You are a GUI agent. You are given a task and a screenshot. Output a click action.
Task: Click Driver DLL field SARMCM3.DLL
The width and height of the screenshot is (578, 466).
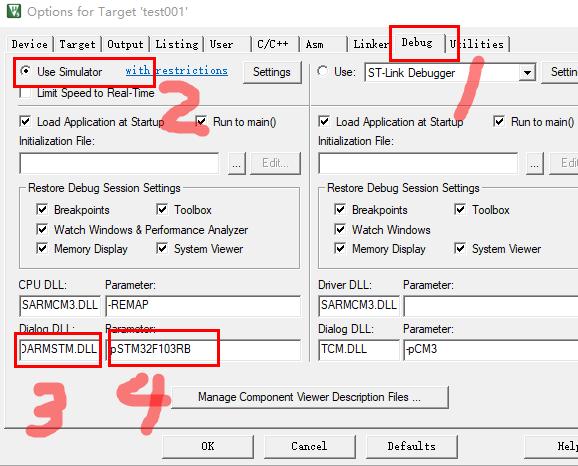pyautogui.click(x=359, y=305)
